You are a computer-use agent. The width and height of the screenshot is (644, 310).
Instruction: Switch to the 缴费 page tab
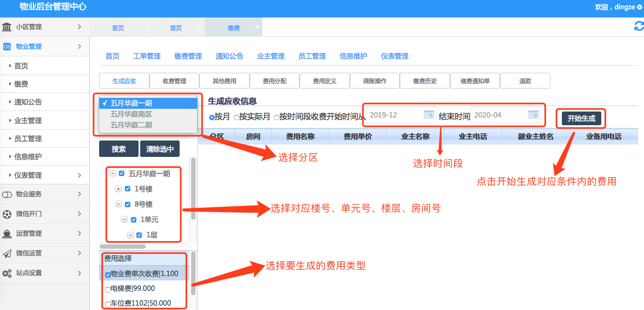click(x=234, y=28)
